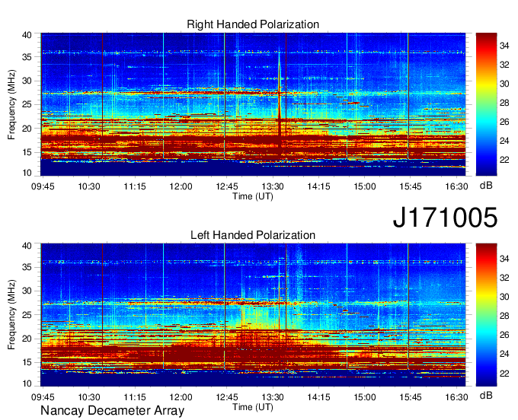
Task: Click the color scale bar beside Right Handed plot
Action: pyautogui.click(x=486, y=104)
